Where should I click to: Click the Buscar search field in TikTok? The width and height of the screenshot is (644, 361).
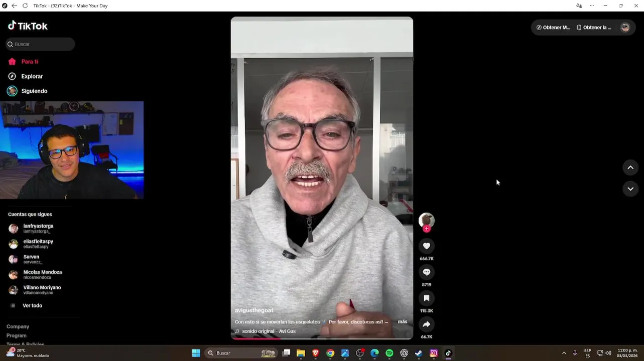pos(40,44)
